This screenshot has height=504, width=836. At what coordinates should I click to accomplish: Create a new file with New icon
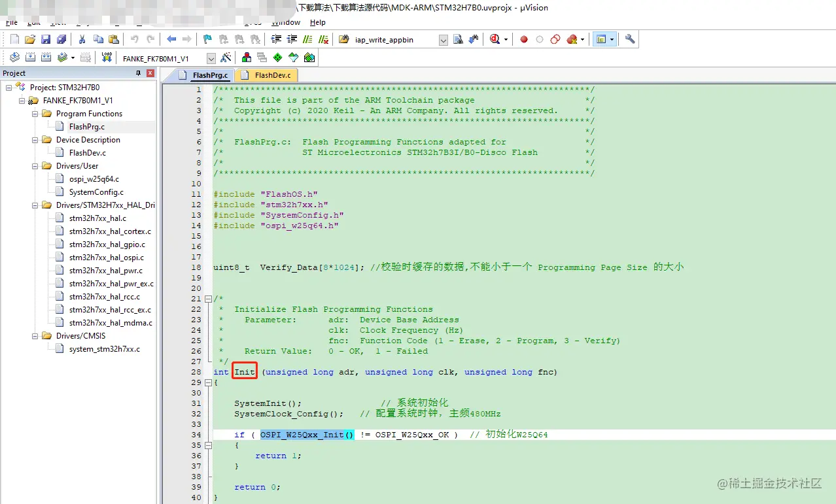[14, 39]
